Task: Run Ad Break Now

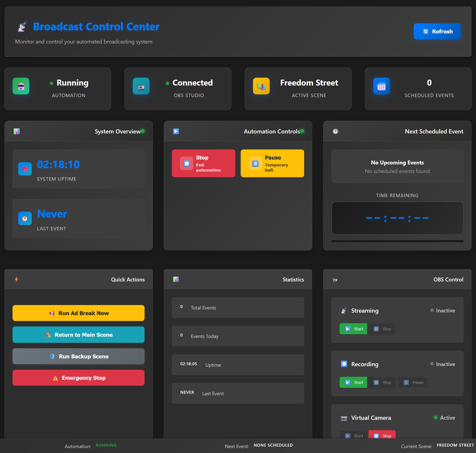Action: [78, 313]
